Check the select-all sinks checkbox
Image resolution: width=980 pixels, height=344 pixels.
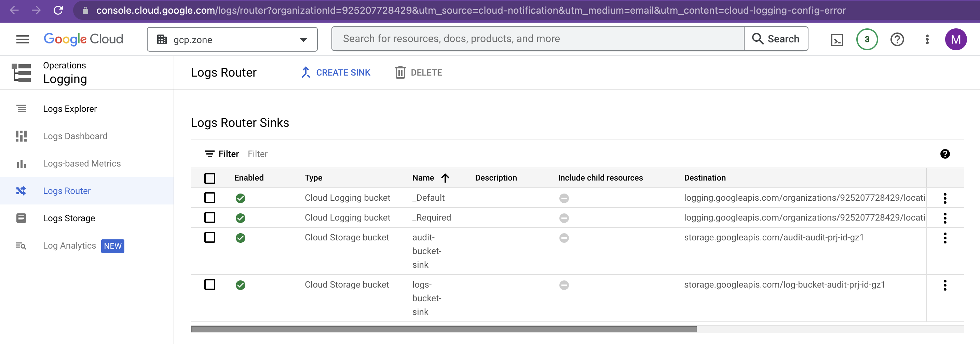click(209, 178)
